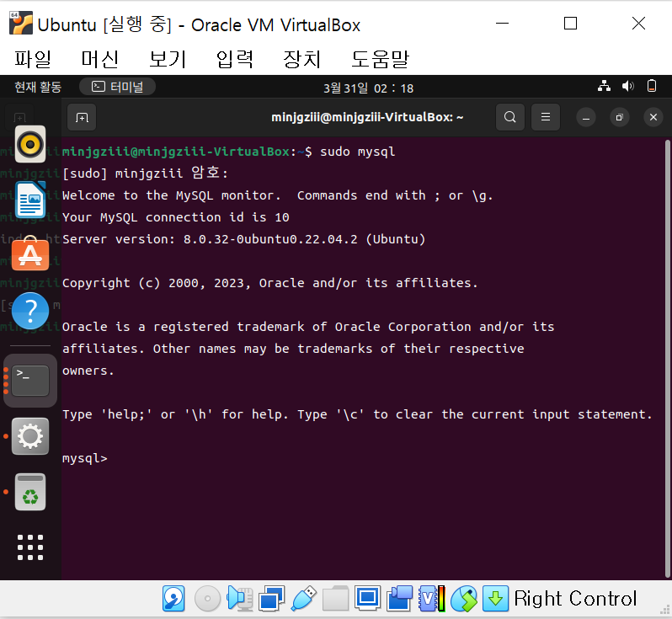The width and height of the screenshot is (672, 619).
Task: Click the display monitor status icon
Action: 368,599
